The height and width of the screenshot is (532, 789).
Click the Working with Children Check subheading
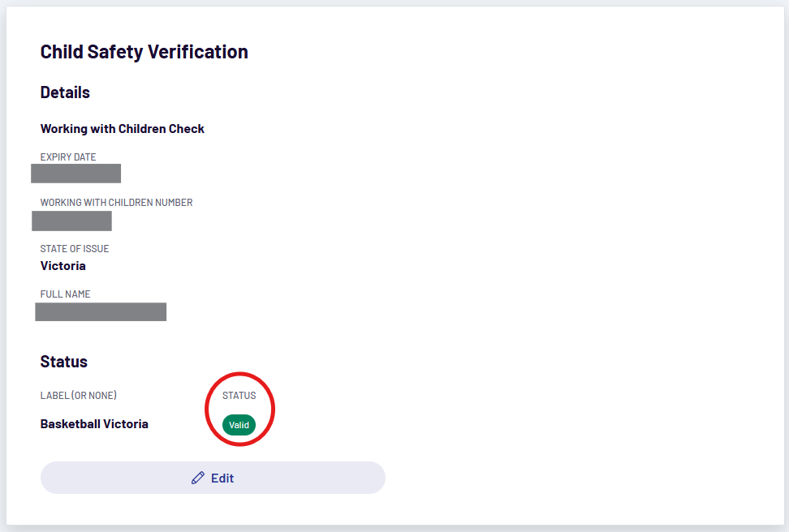(x=122, y=128)
